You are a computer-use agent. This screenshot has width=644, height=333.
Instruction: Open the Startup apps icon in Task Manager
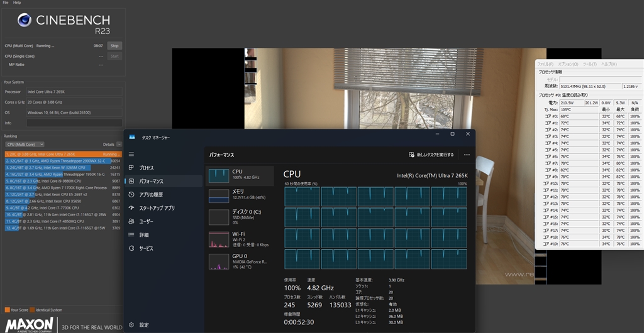click(131, 208)
